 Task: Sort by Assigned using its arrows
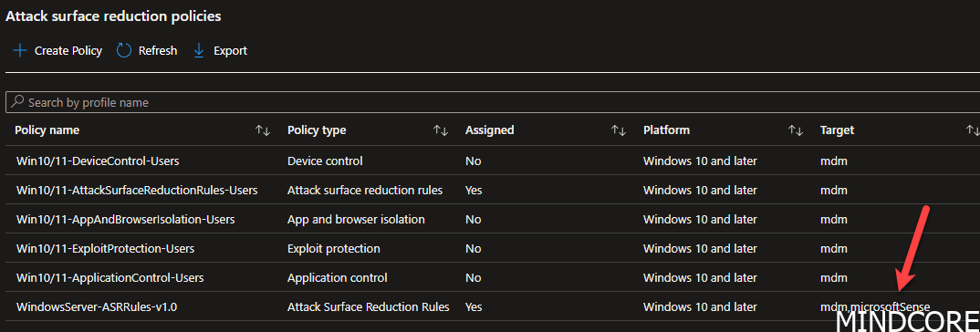tap(618, 130)
